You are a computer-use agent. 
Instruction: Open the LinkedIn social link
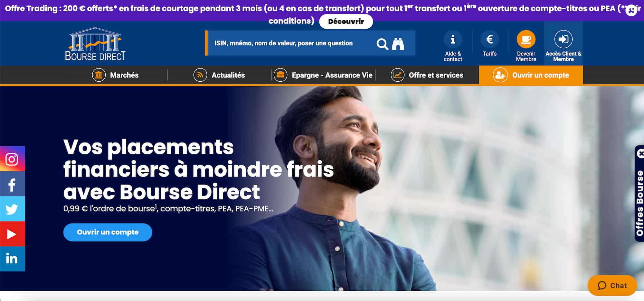(12, 259)
